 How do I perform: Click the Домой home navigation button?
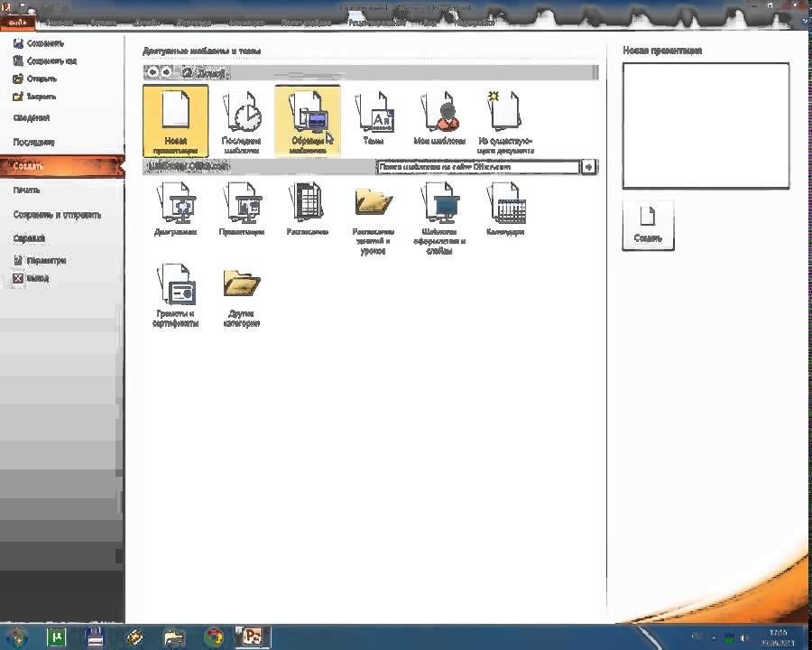[x=204, y=73]
